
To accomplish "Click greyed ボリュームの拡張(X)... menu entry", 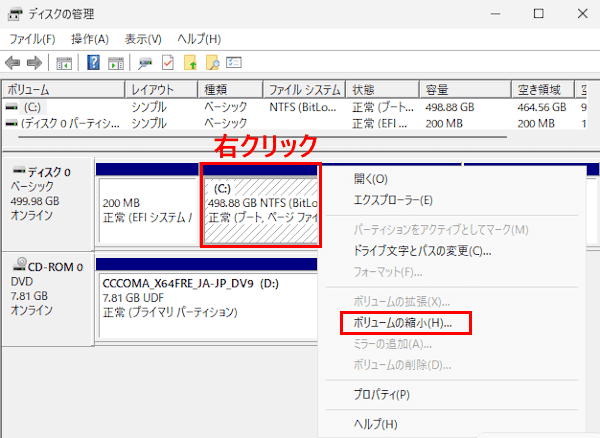I will tap(401, 302).
